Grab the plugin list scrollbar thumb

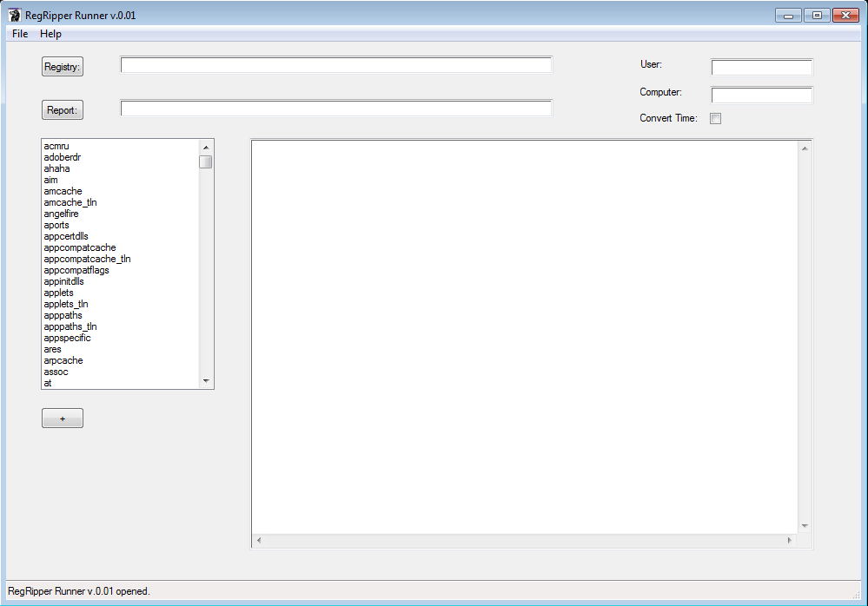coord(206,161)
